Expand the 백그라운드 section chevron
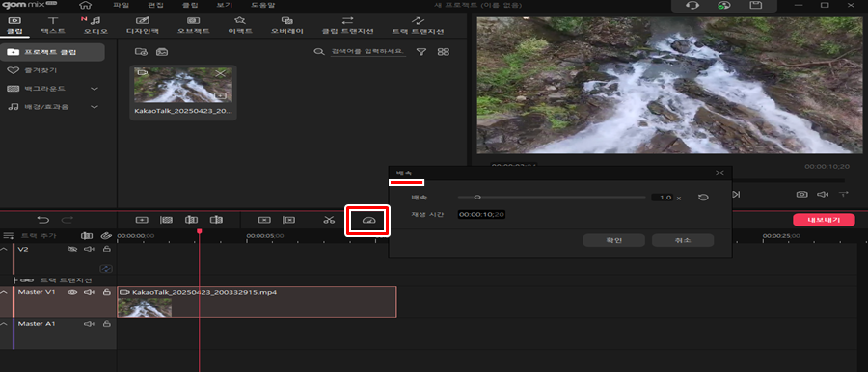Viewport: 868px width, 372px height. click(x=95, y=89)
